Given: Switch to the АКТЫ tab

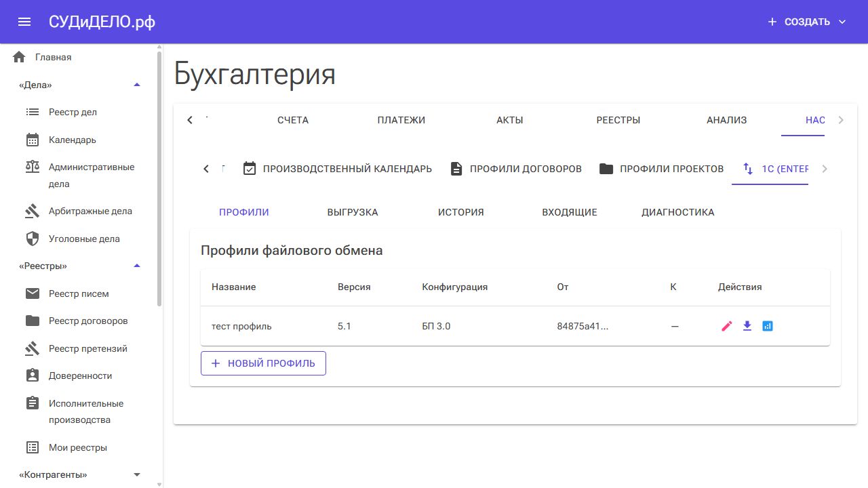Looking at the screenshot, I should (510, 120).
